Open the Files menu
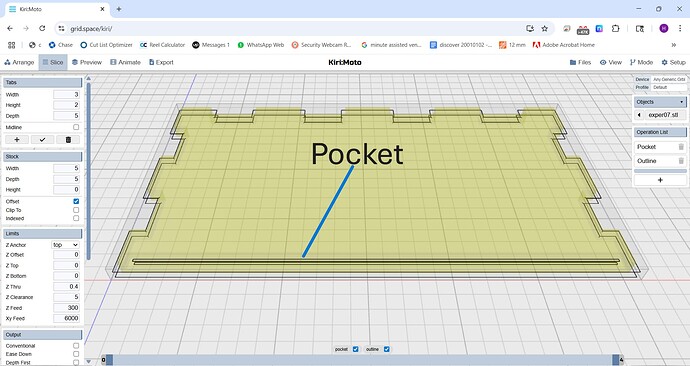 click(x=580, y=62)
